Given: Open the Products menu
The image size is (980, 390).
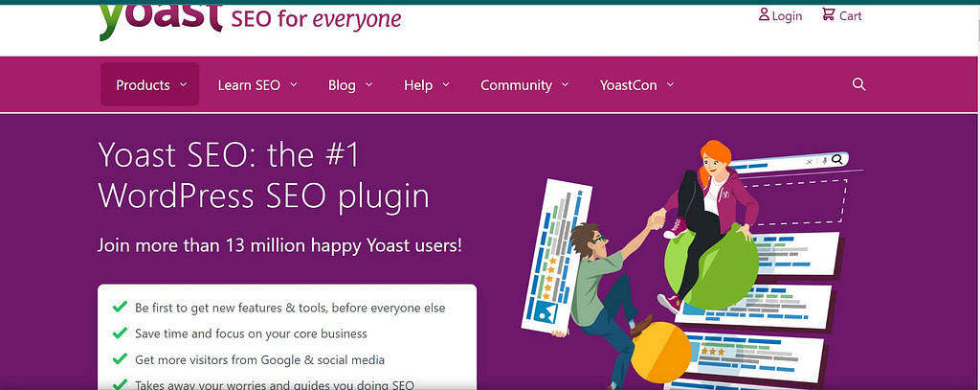Looking at the screenshot, I should [x=150, y=84].
